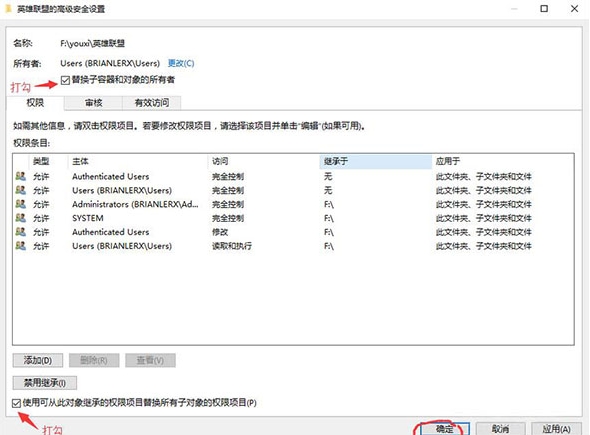
Task: Select the SYSTEM permission entry
Action: click(293, 218)
